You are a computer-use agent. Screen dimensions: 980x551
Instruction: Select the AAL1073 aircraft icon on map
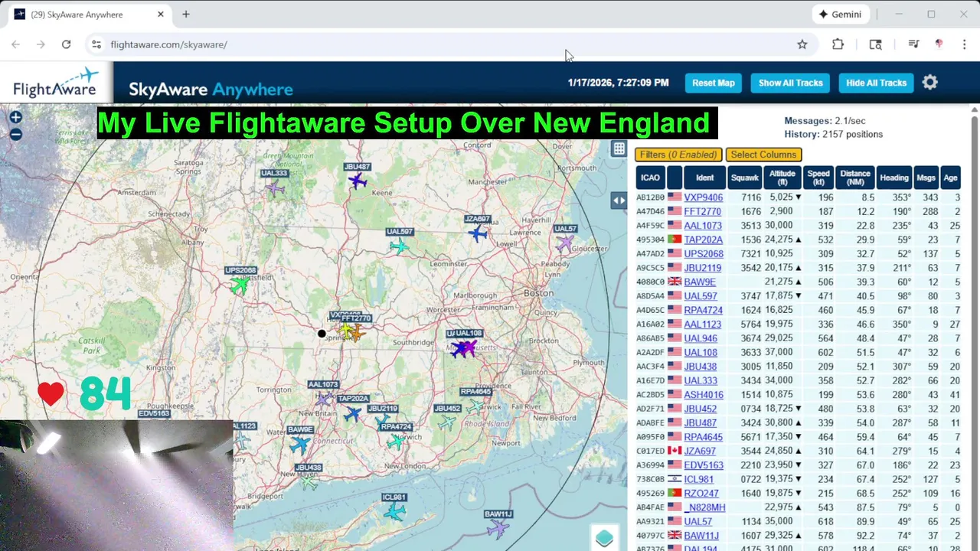pyautogui.click(x=325, y=398)
